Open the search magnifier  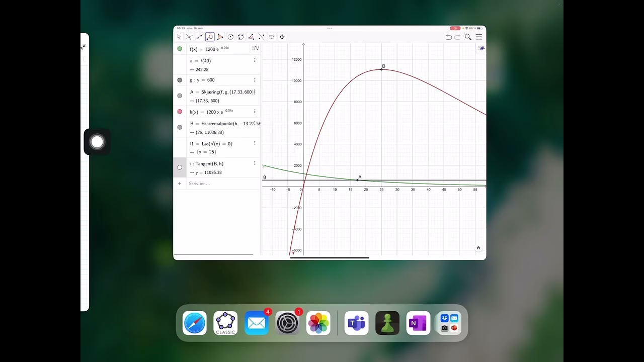tap(468, 37)
